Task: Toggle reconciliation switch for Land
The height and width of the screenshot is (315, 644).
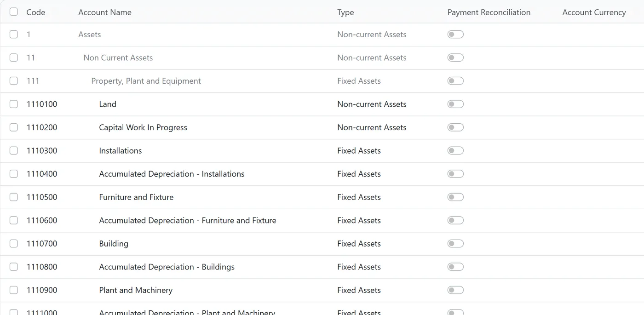Action: coord(455,104)
